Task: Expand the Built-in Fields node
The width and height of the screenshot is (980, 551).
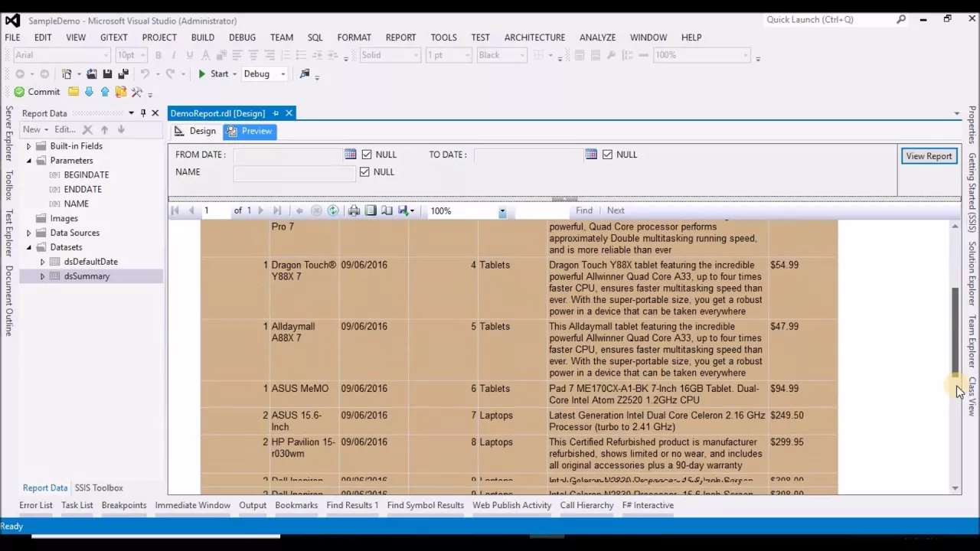Action: click(x=28, y=146)
